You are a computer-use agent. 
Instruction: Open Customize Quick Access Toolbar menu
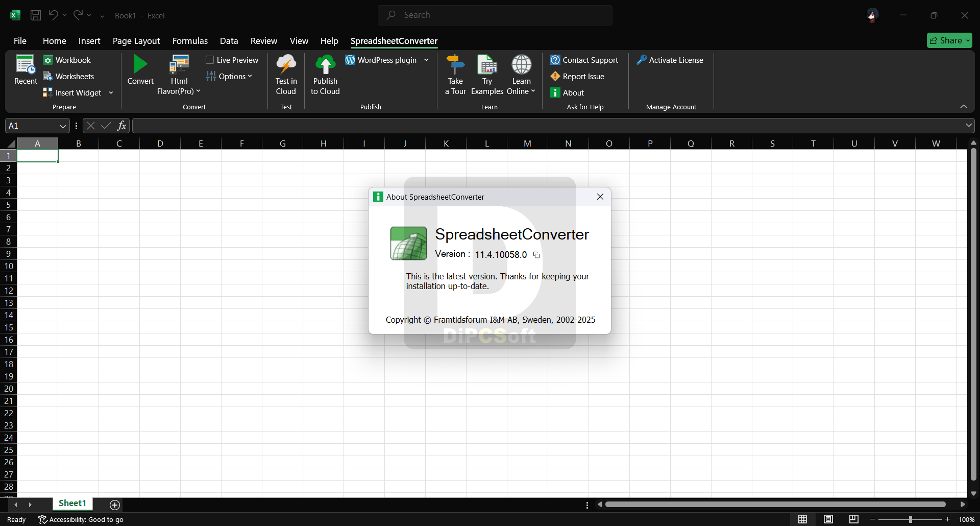click(x=102, y=15)
